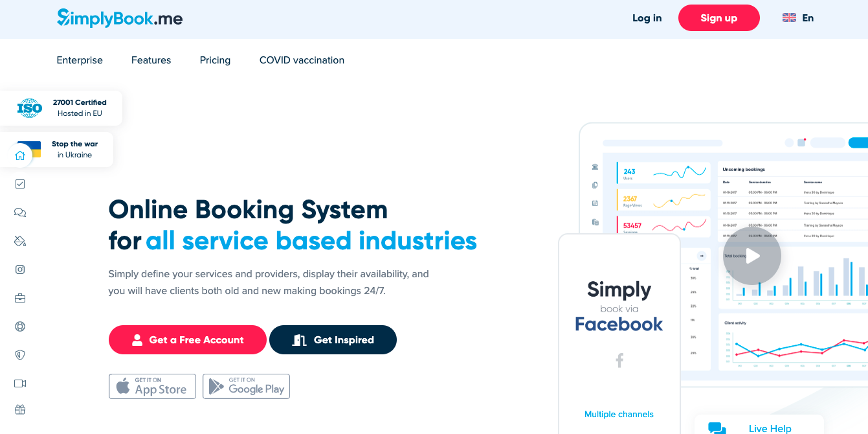868x434 pixels.
Task: Open the Enterprise menu item
Action: 80,60
